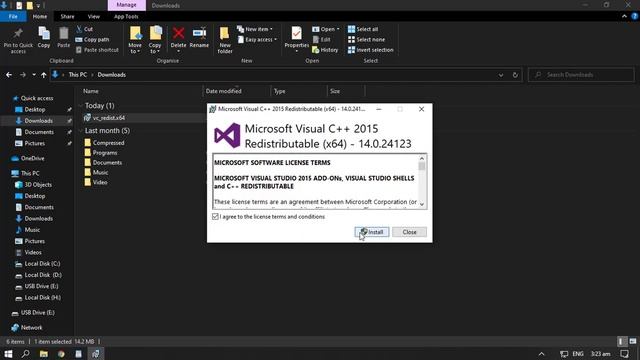The height and width of the screenshot is (360, 640).
Task: Click the Manage contextual tab
Action: point(127,5)
